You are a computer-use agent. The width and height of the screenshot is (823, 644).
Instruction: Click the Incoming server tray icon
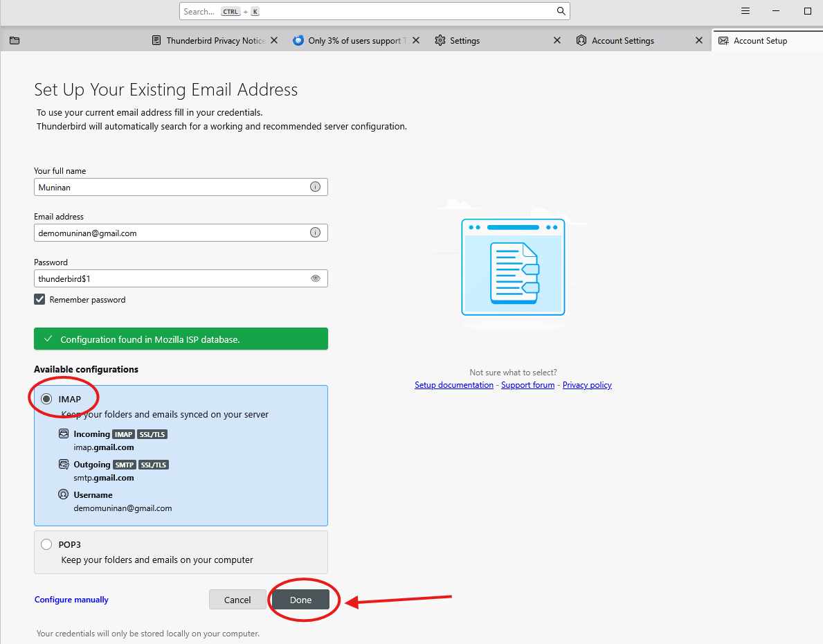click(64, 434)
